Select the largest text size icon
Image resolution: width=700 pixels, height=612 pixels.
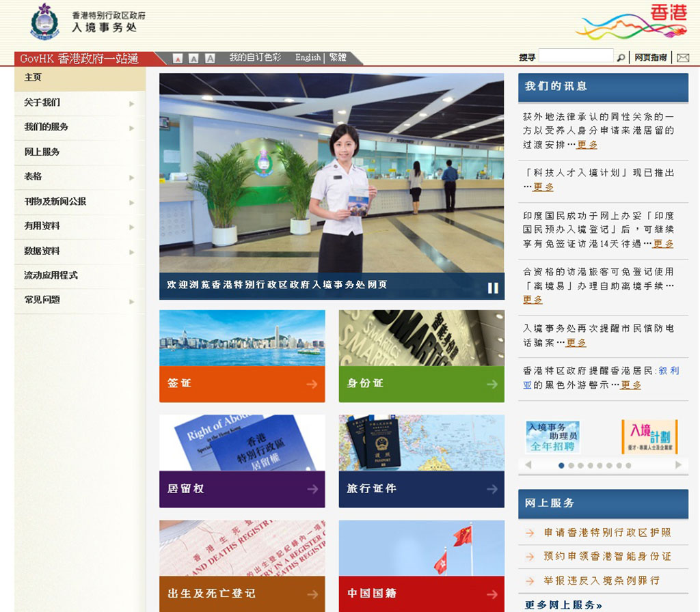click(210, 59)
